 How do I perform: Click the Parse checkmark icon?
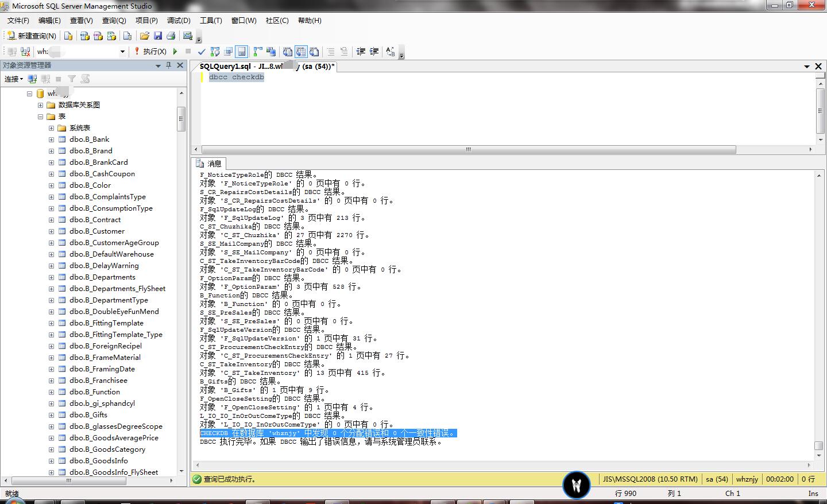point(202,52)
